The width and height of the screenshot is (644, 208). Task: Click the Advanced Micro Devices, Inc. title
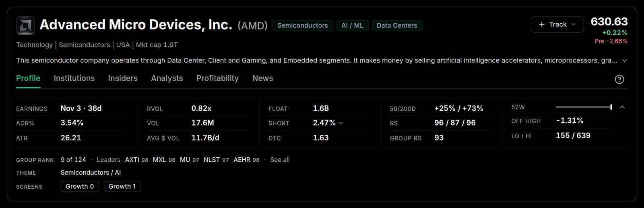(x=136, y=25)
